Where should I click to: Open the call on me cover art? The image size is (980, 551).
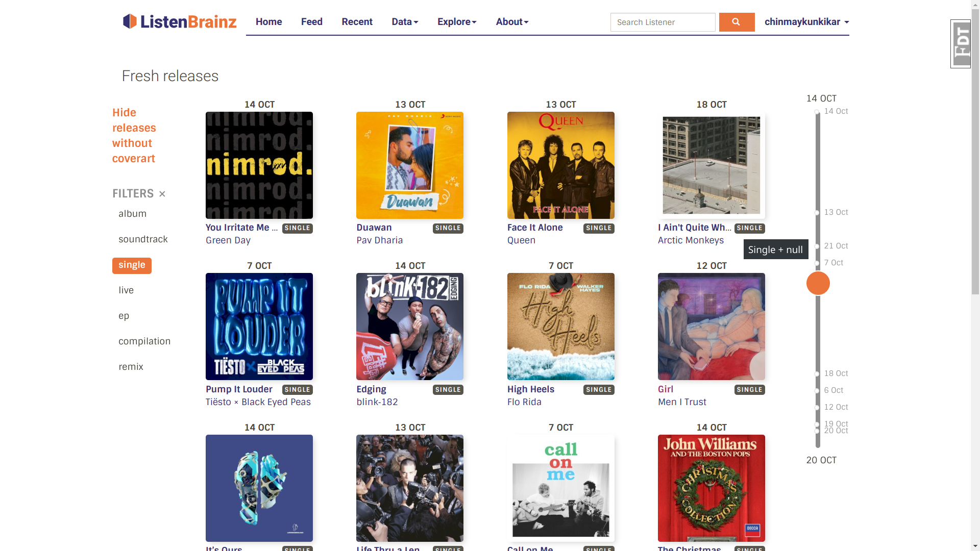pyautogui.click(x=560, y=488)
